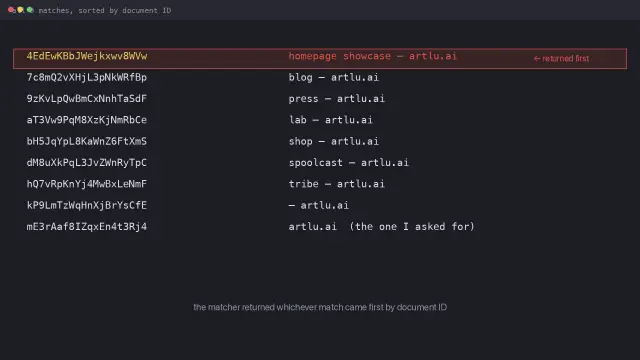Select document ID dM8uXkPqL3JvZWnRyTpC
This screenshot has width=640, height=360.
pyautogui.click(x=87, y=162)
